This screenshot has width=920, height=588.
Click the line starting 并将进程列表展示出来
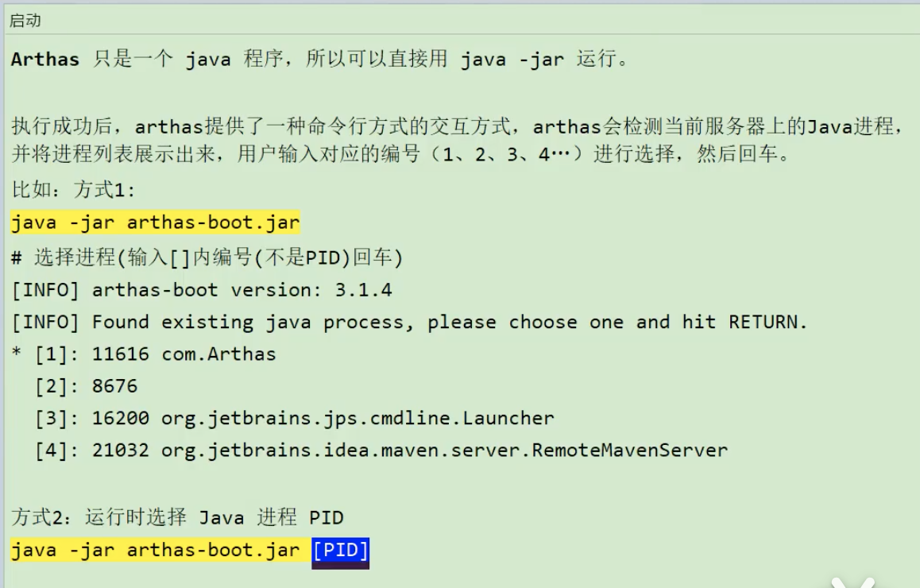(x=401, y=153)
